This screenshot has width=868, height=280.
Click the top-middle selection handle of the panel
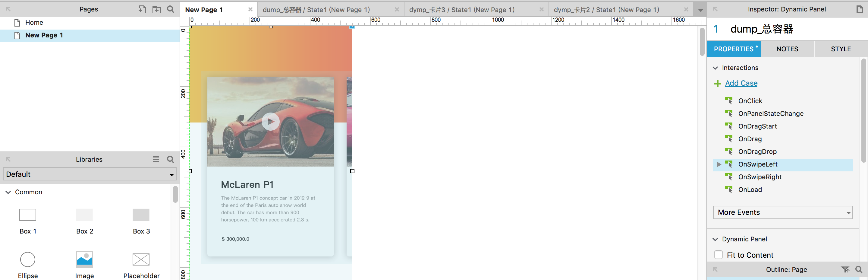click(271, 26)
